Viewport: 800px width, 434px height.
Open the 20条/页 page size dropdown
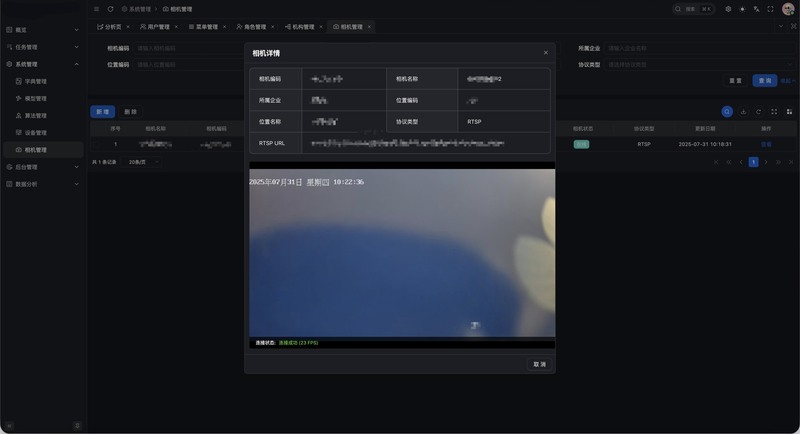(143, 162)
